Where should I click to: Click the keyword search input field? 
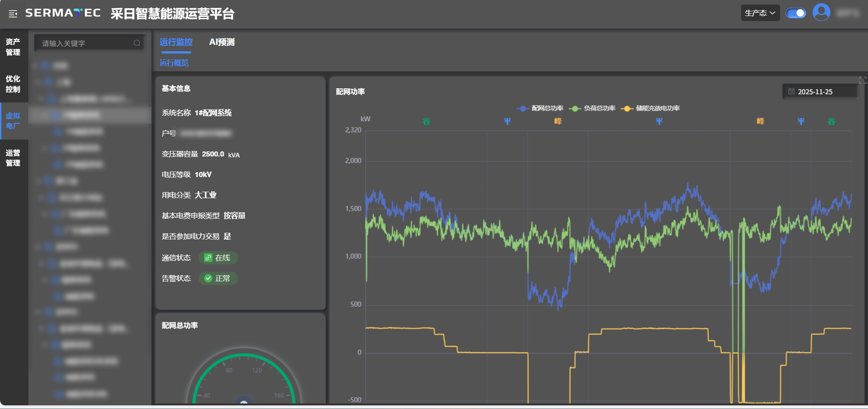(x=85, y=43)
